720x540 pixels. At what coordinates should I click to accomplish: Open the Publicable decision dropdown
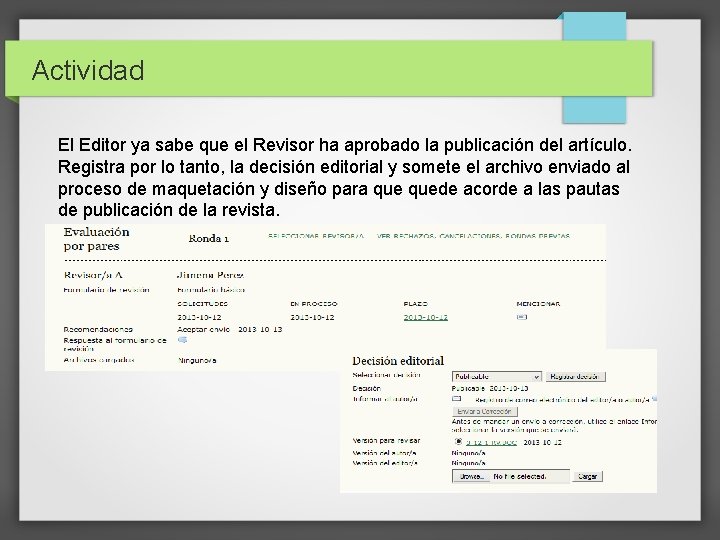pyautogui.click(x=496, y=377)
